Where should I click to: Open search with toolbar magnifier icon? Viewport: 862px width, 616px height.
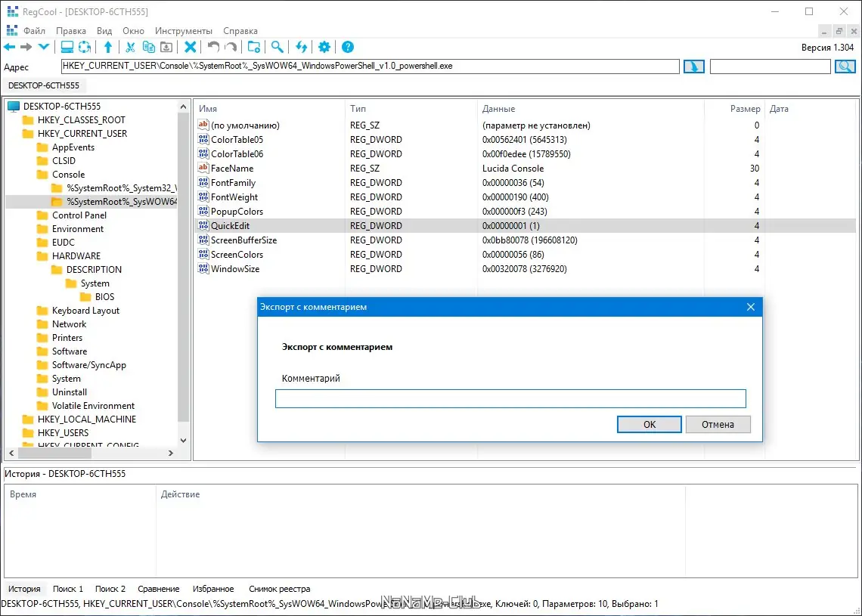[278, 47]
